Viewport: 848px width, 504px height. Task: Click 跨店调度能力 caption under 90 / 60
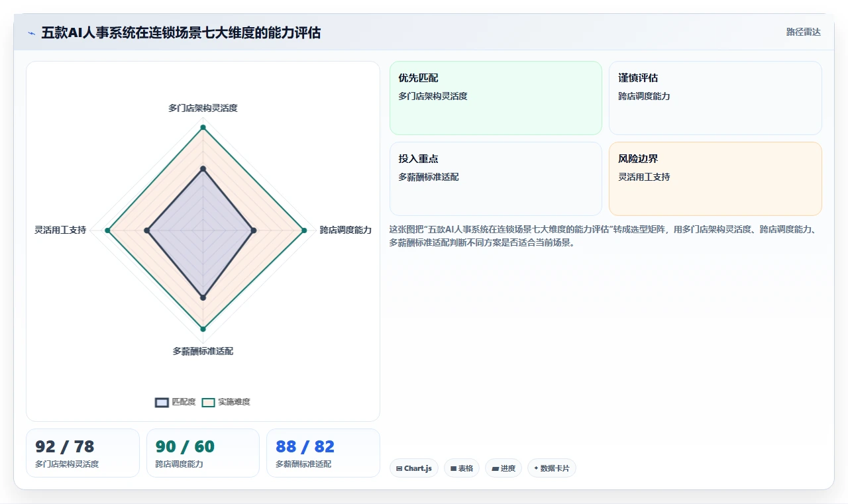[x=180, y=464]
